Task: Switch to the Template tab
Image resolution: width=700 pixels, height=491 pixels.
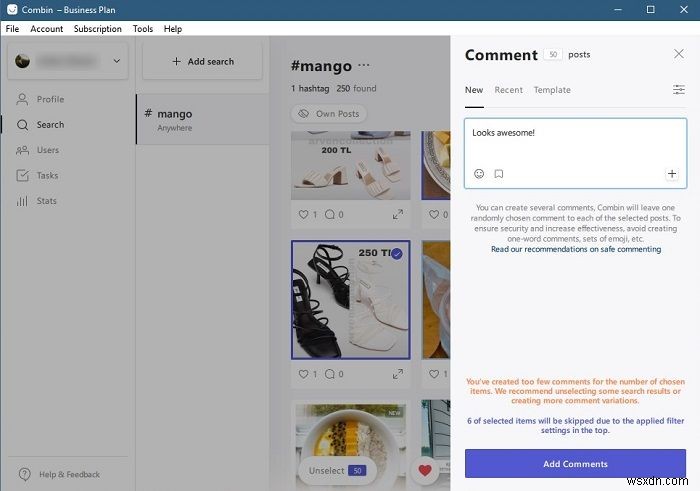Action: click(552, 90)
